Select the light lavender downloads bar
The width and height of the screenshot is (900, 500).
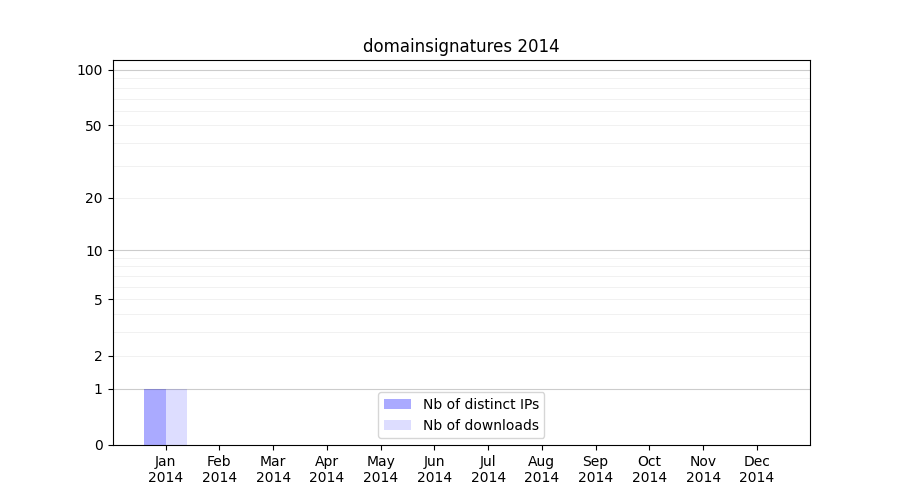click(x=176, y=417)
